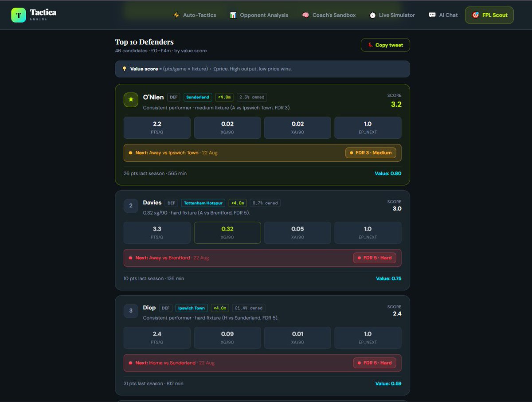
Task: Select the FPL Scout tab
Action: point(489,15)
